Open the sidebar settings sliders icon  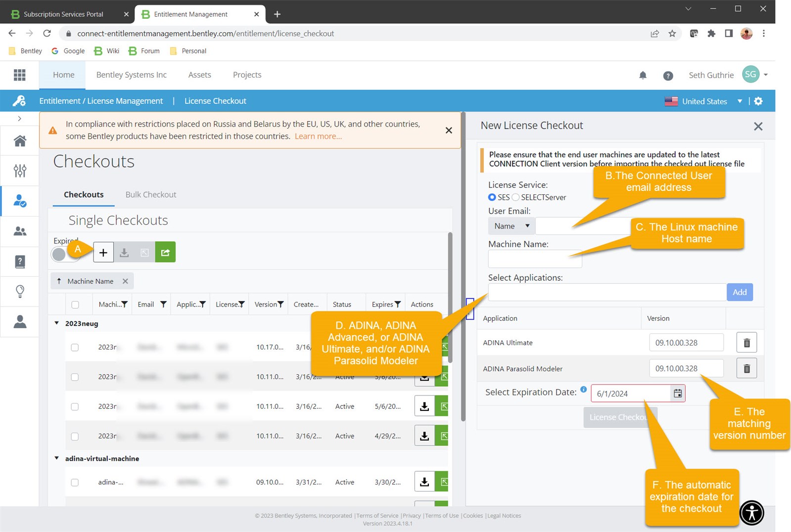20,171
